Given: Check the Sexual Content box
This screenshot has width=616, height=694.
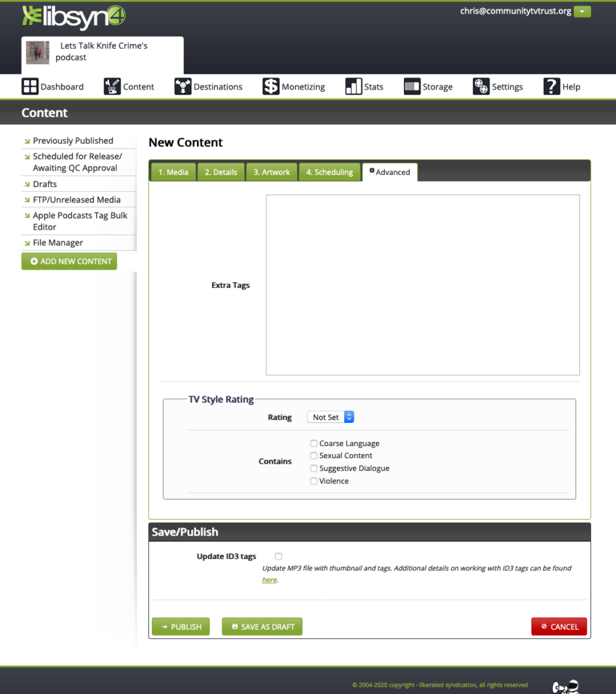Looking at the screenshot, I should coord(314,455).
